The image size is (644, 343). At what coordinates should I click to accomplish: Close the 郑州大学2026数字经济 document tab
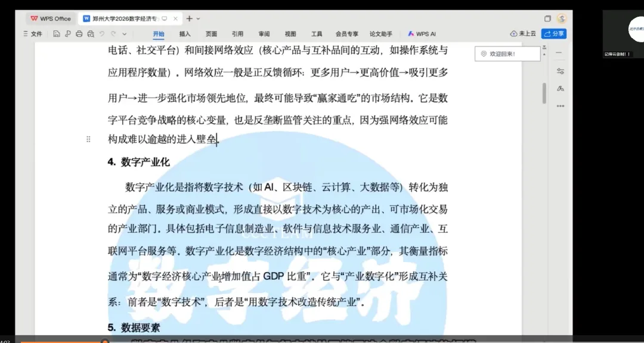175,18
